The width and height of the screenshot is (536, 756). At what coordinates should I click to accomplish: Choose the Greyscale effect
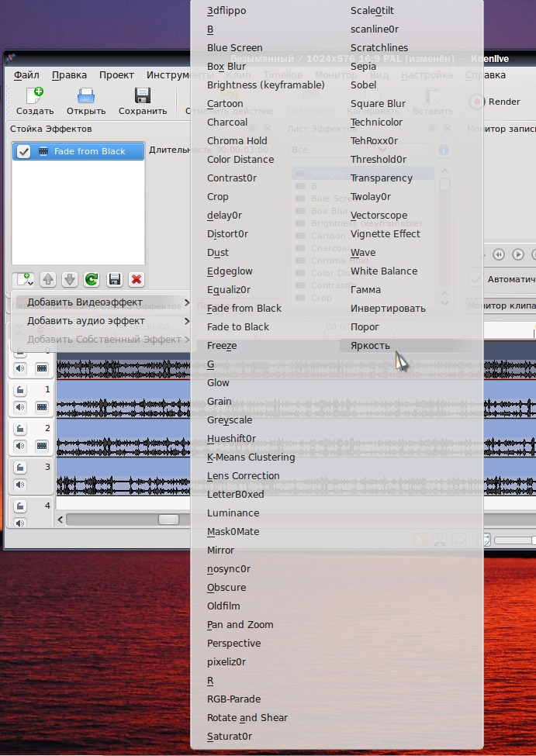click(x=229, y=420)
